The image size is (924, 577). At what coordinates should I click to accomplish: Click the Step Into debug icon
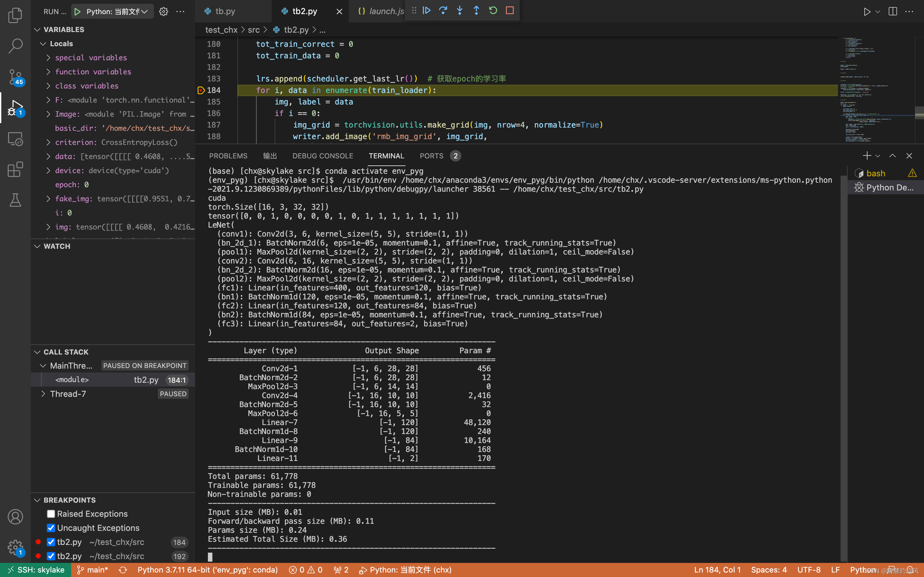460,11
